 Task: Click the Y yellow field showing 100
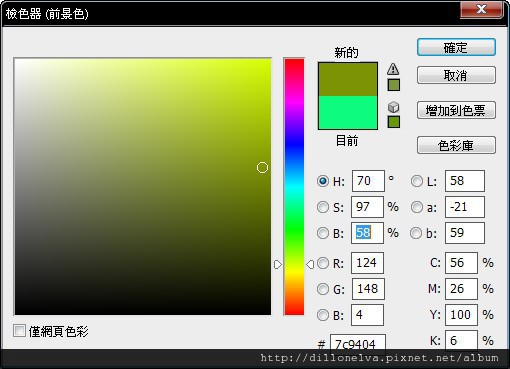pos(461,315)
